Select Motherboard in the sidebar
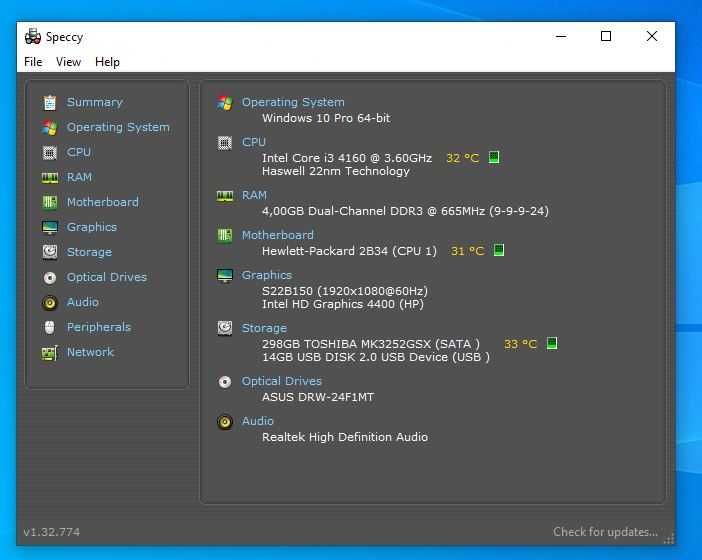 click(x=103, y=202)
